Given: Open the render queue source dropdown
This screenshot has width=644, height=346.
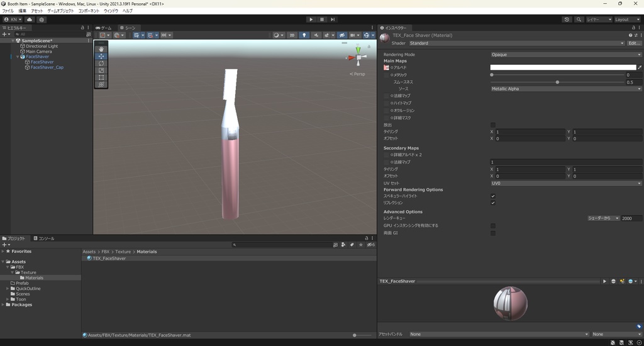Looking at the screenshot, I should [603, 218].
